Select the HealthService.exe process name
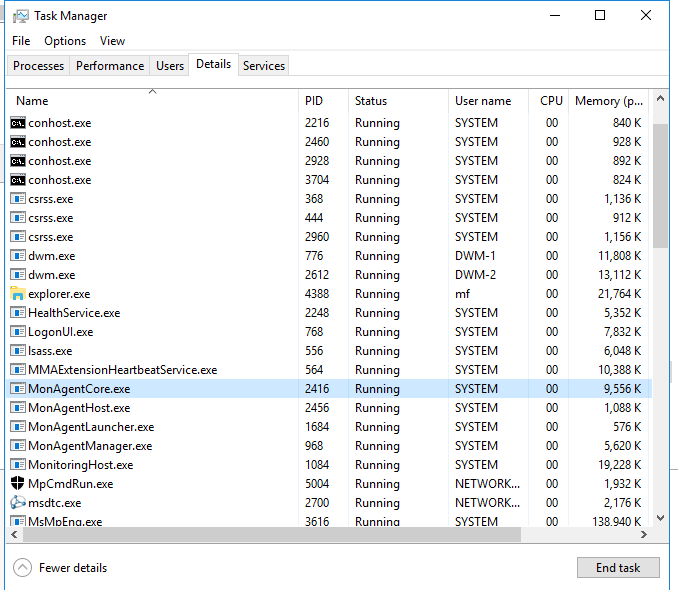The image size is (678, 590). tap(74, 313)
